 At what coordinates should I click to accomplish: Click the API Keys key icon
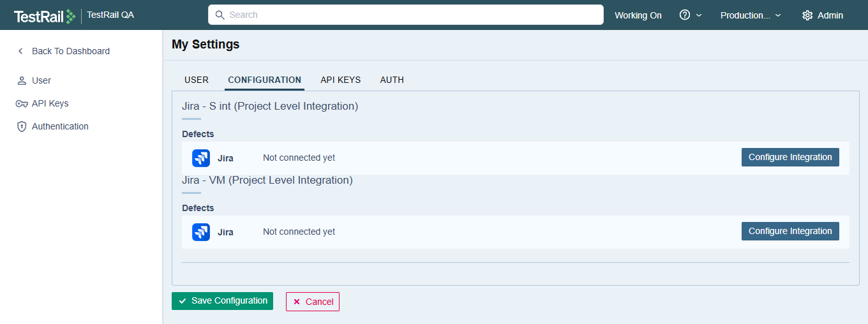click(x=22, y=104)
